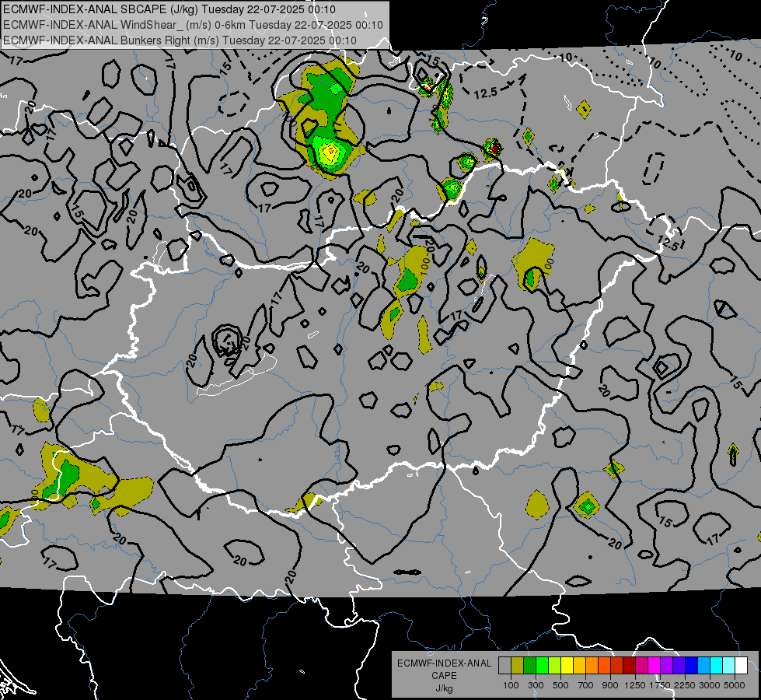Click the J/kg unit label in legend
The width and height of the screenshot is (761, 700).
[x=444, y=688]
